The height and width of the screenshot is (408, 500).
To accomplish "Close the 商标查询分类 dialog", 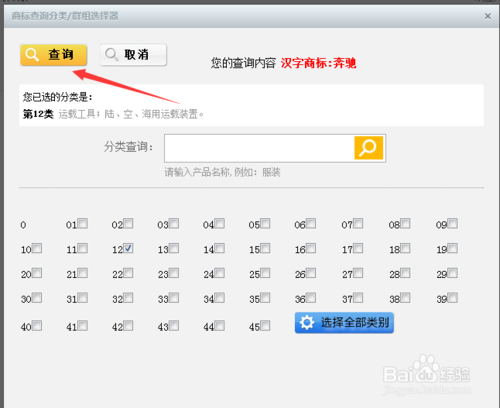I will 488,16.
